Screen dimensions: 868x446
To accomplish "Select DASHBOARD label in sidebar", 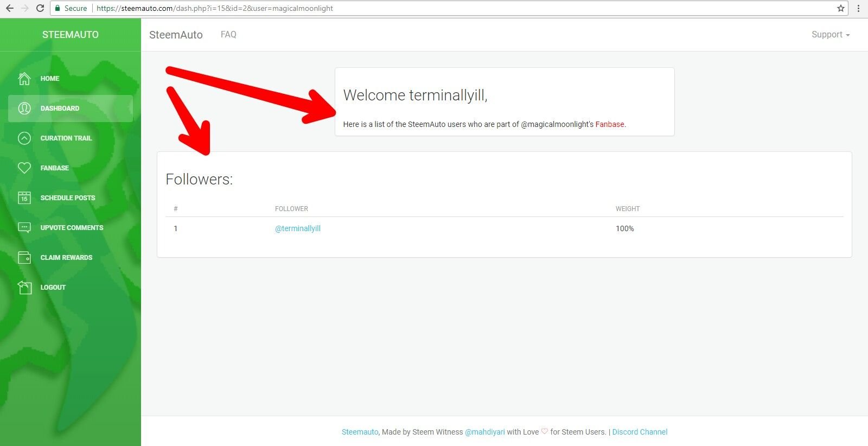I will point(60,109).
